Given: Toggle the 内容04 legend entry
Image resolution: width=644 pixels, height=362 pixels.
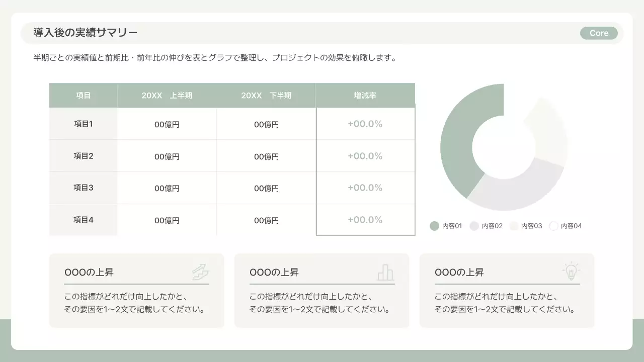Looking at the screenshot, I should point(566,226).
